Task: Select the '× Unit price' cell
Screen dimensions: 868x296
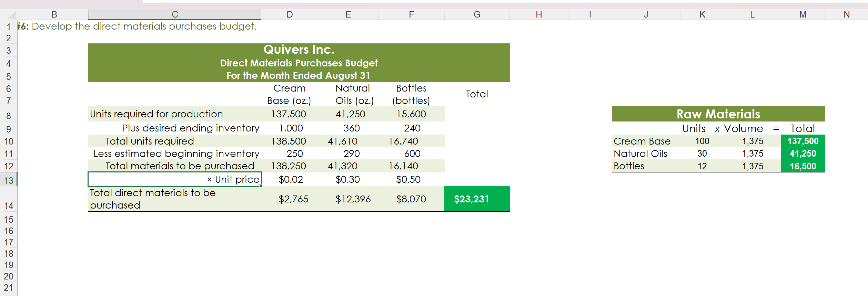Action: pyautogui.click(x=175, y=179)
